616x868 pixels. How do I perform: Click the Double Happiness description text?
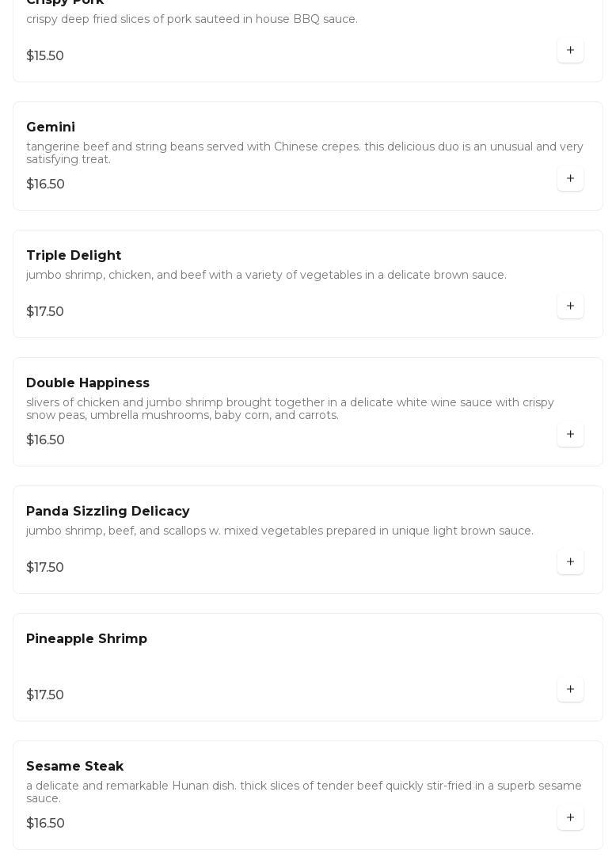click(x=290, y=409)
